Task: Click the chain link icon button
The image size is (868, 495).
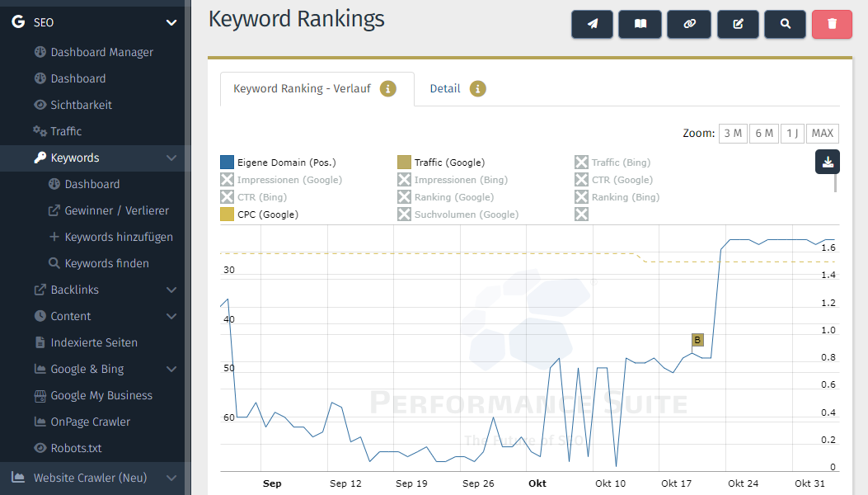Action: [x=689, y=24]
